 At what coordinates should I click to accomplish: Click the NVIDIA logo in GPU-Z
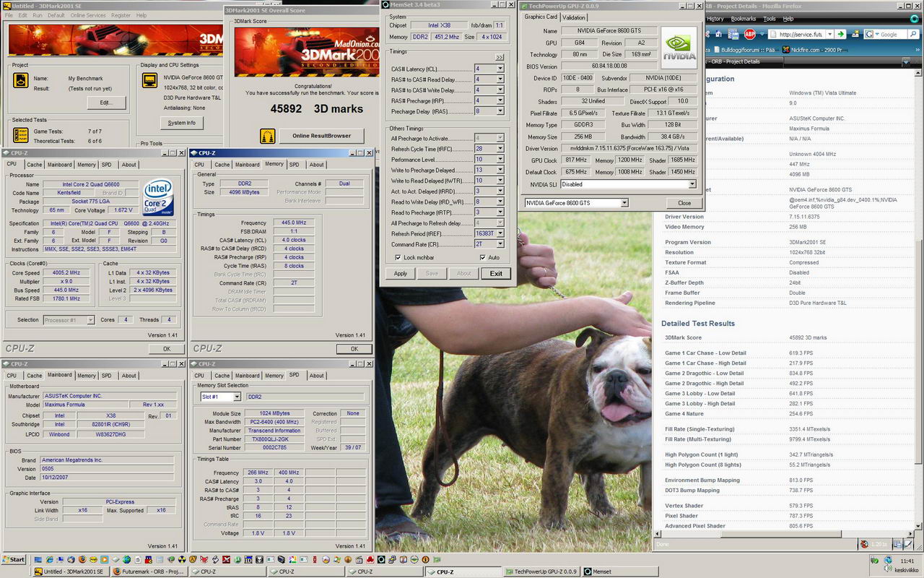pos(679,48)
